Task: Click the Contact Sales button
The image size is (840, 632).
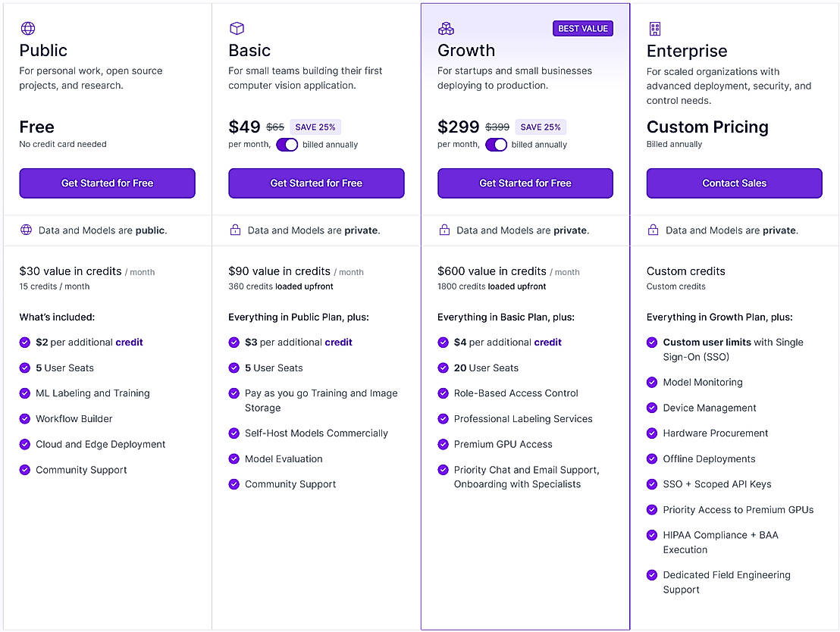Action: (x=734, y=183)
